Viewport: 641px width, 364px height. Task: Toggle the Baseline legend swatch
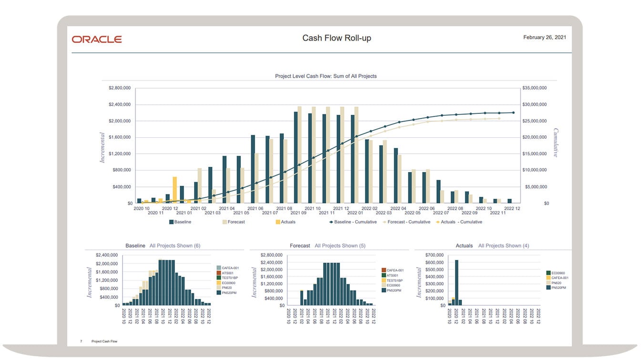point(171,222)
